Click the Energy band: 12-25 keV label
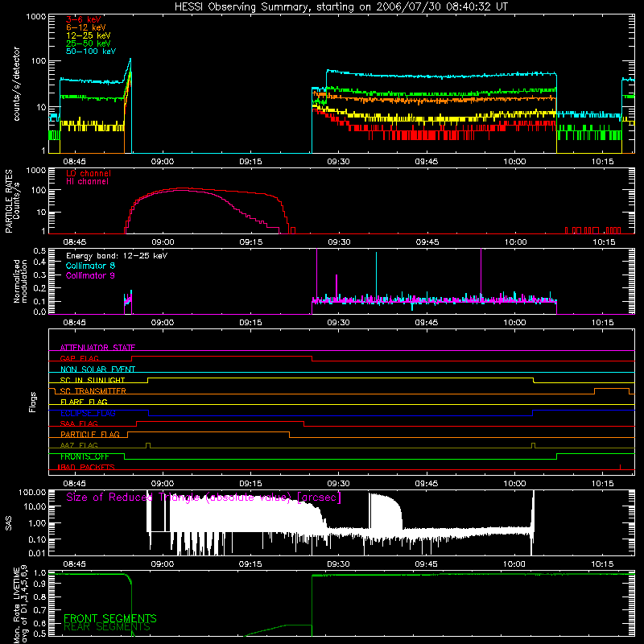The width and height of the screenshot is (644, 644). [117, 256]
